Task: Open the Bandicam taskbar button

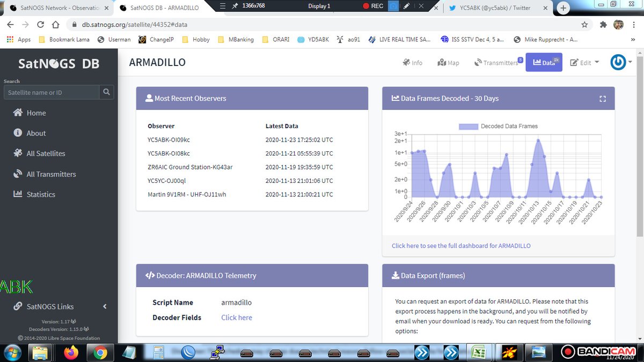Action: point(599,352)
